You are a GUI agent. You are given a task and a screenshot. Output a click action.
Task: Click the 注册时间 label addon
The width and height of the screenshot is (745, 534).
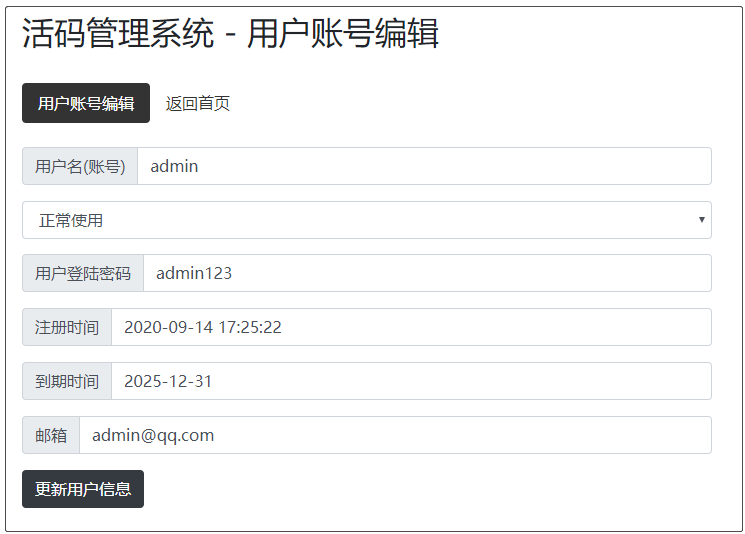[67, 327]
